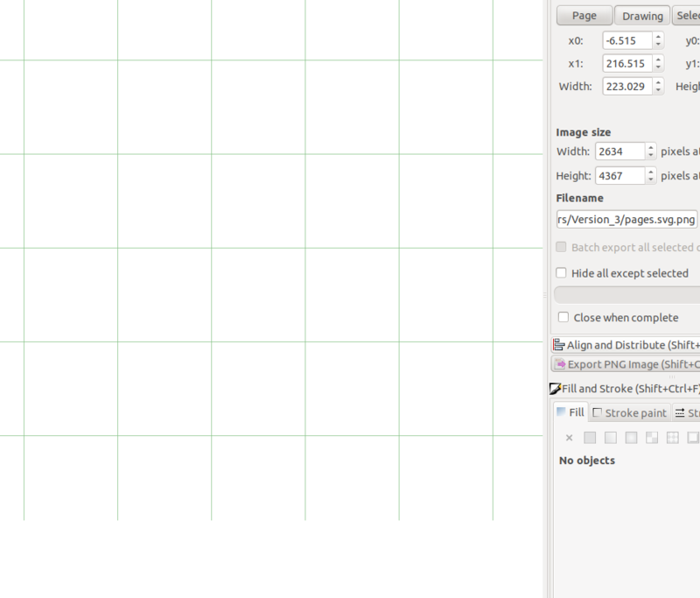
Task: Click the no paint X icon
Action: (x=569, y=437)
